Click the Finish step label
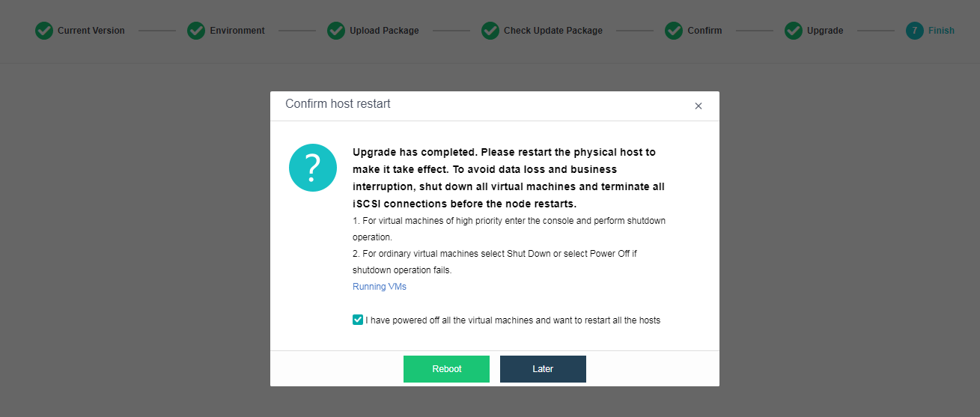This screenshot has height=417, width=980. [941, 31]
